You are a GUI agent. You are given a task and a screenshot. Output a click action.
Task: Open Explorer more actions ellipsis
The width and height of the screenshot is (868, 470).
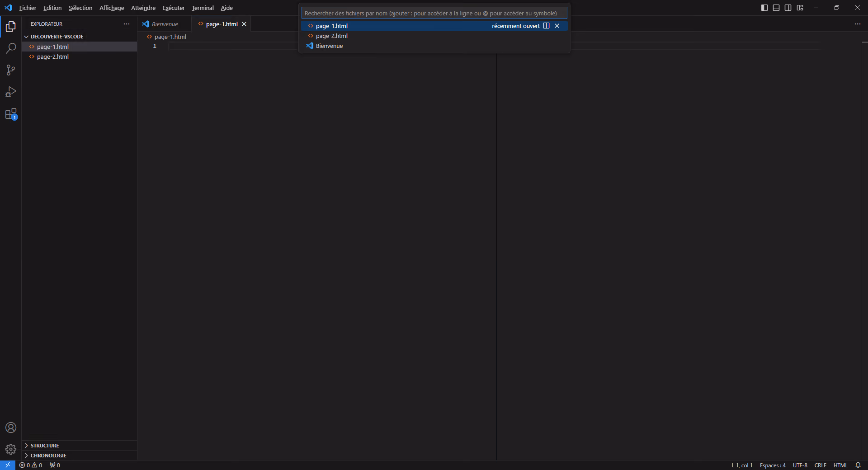tap(127, 24)
